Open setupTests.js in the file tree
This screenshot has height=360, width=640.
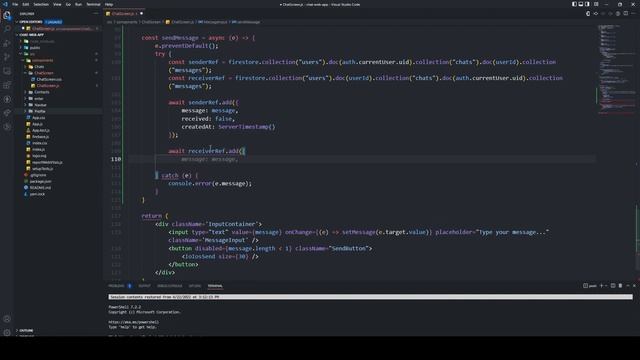point(42,168)
